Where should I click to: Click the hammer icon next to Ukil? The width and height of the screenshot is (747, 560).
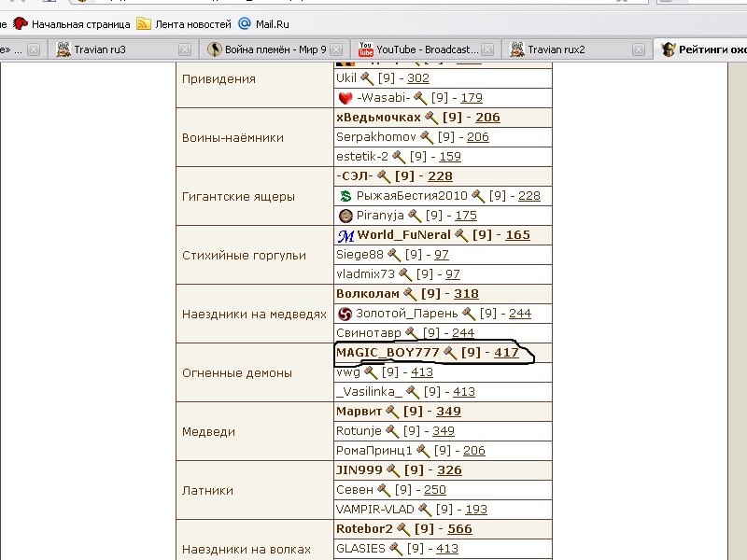tap(367, 78)
